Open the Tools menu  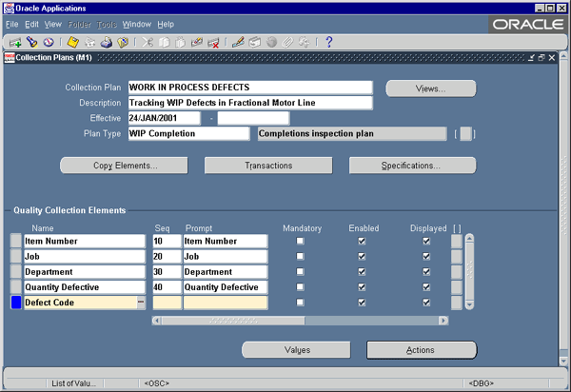pos(106,23)
